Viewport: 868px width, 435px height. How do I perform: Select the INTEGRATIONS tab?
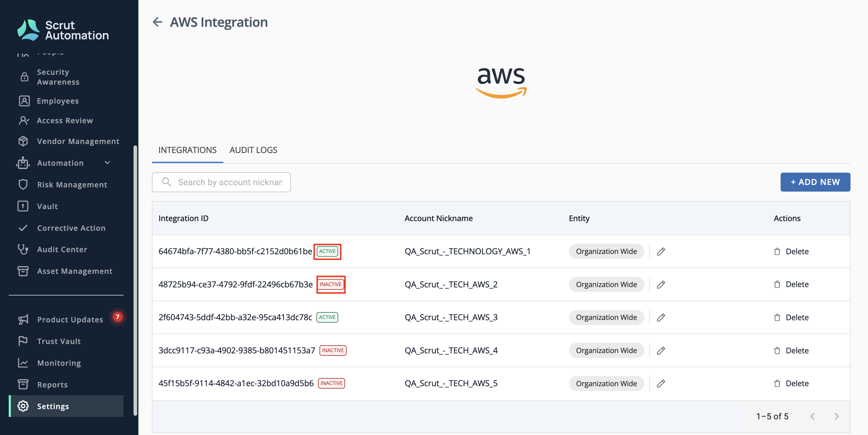[187, 150]
